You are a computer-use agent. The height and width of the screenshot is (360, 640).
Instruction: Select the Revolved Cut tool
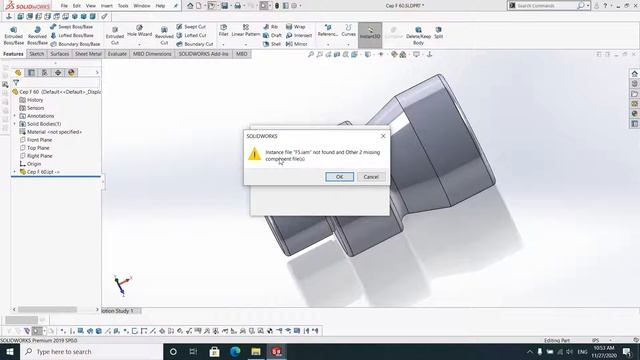click(x=164, y=36)
